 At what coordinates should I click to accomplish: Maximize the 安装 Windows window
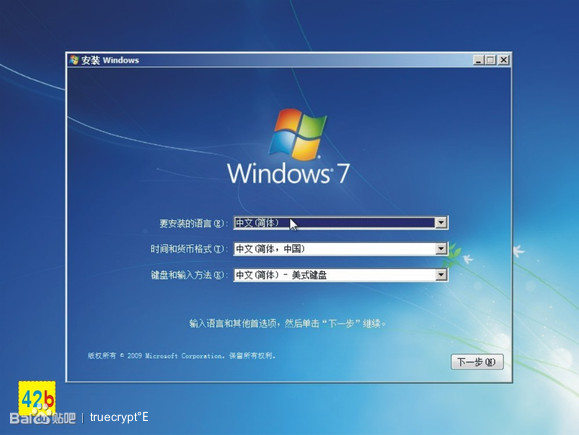pyautogui.click(x=491, y=60)
